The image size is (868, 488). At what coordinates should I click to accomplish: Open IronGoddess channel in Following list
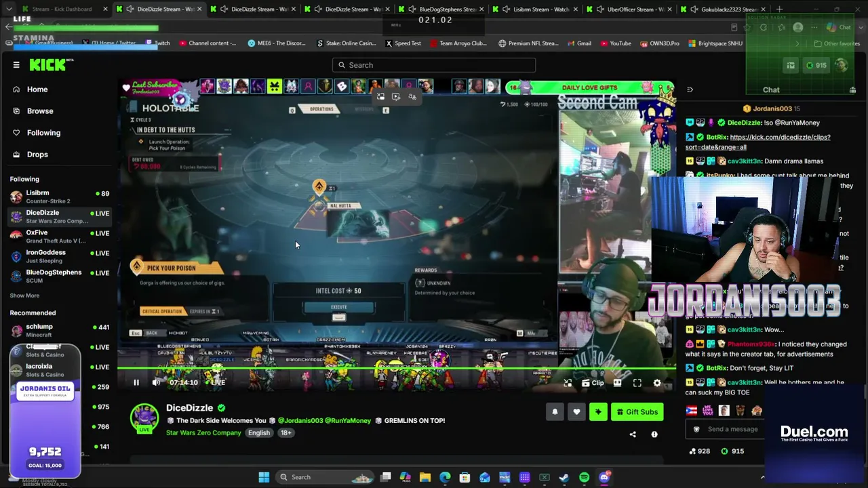(x=60, y=256)
